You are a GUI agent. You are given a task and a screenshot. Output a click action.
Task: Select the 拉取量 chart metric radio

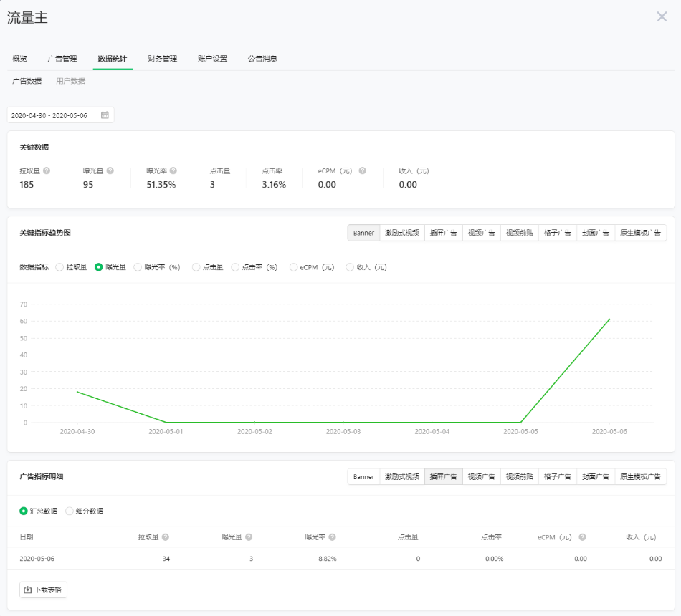pyautogui.click(x=59, y=267)
